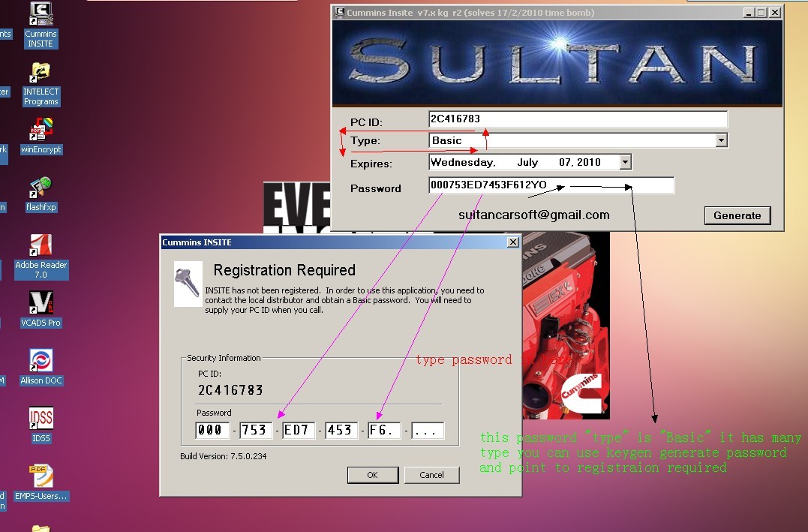Launch the winEncrypt desktop shortcut
This screenshot has height=532, width=808.
point(41,129)
